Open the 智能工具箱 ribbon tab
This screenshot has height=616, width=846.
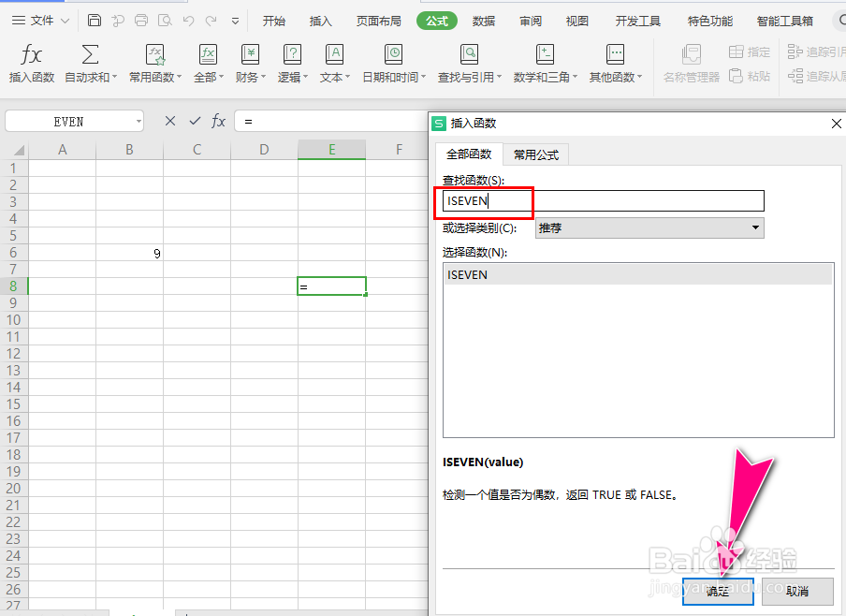(x=784, y=21)
